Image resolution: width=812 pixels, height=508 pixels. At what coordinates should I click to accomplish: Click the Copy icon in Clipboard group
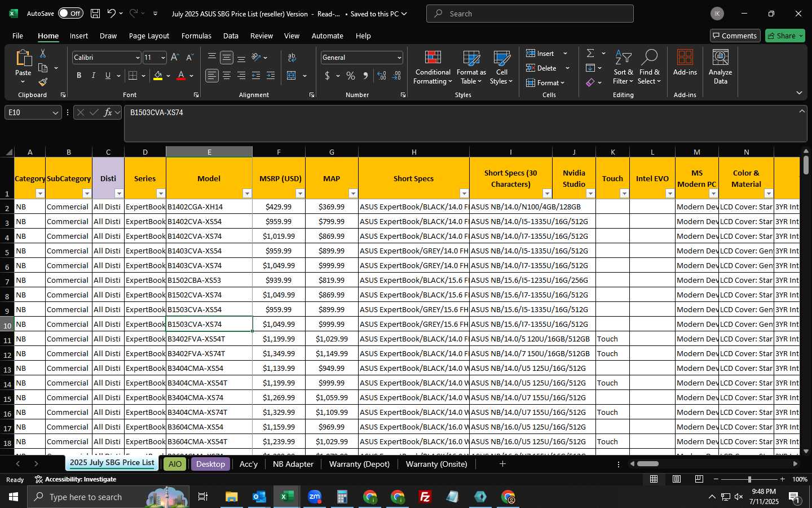click(x=43, y=68)
